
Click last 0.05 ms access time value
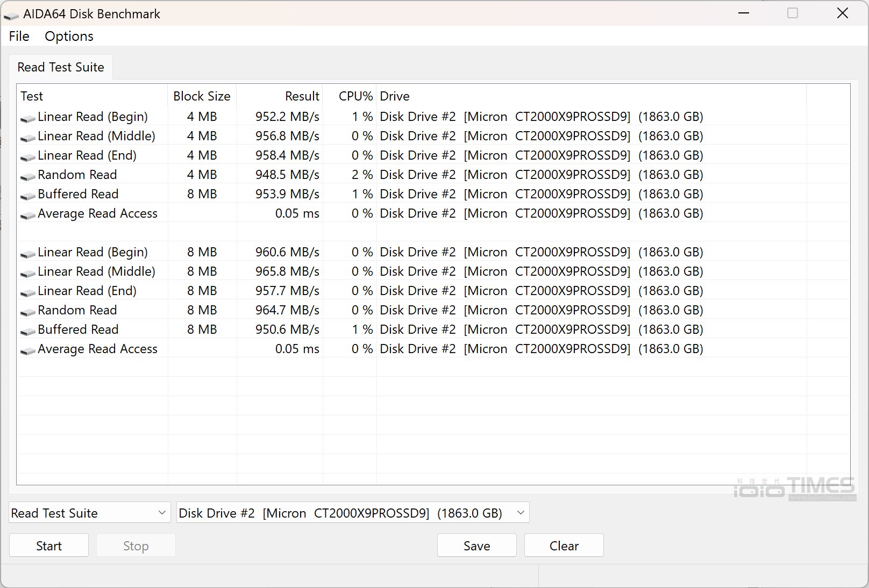[297, 349]
